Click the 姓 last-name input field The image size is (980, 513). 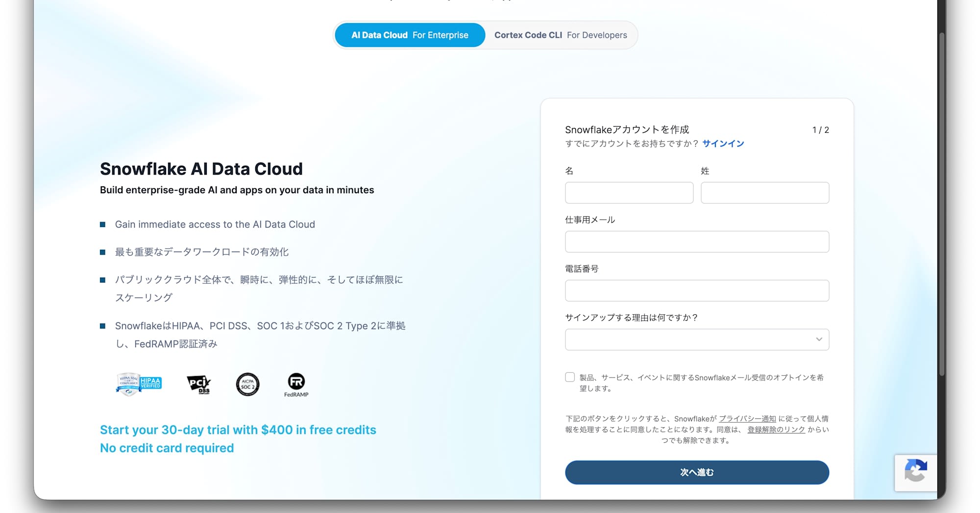pos(764,193)
